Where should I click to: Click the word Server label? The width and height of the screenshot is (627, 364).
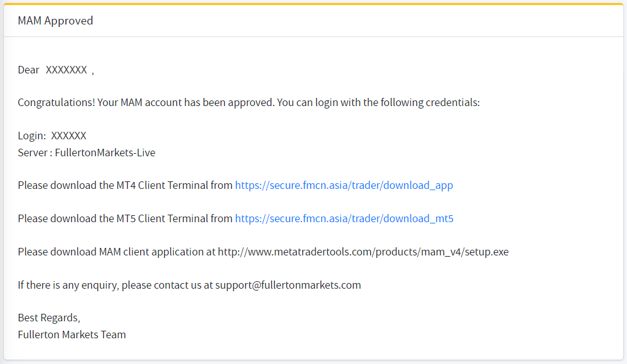click(x=33, y=153)
